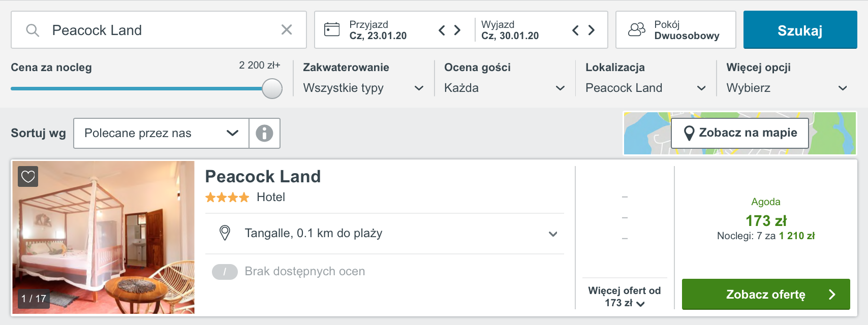Move departure date to previous day
Screen dimensions: 868x325
[x=575, y=30]
